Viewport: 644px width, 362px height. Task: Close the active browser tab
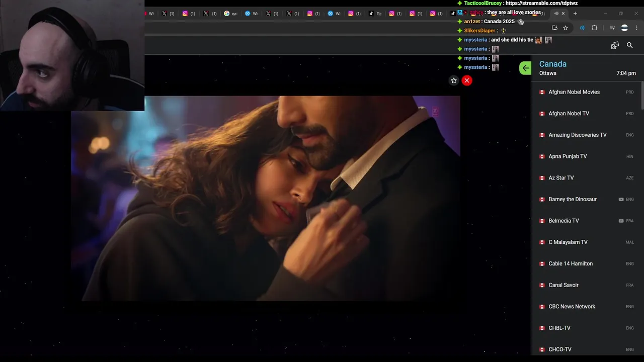pyautogui.click(x=563, y=14)
